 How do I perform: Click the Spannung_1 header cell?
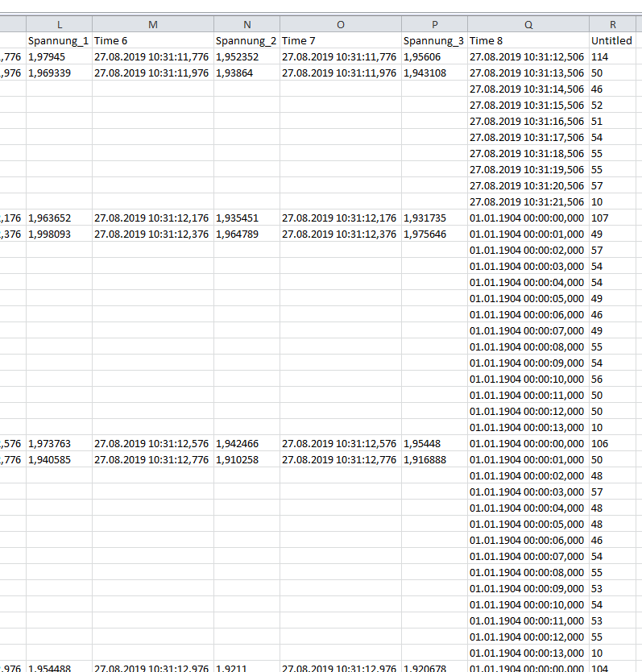(x=59, y=41)
